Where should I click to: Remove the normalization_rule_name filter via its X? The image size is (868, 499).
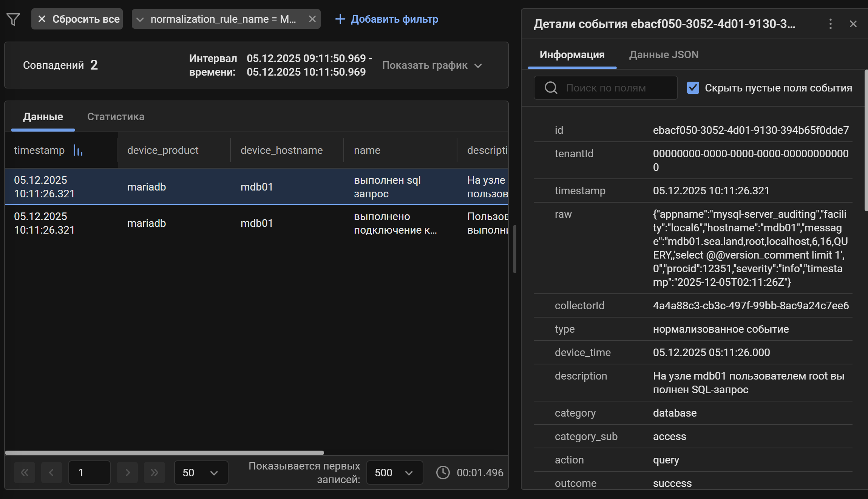312,19
